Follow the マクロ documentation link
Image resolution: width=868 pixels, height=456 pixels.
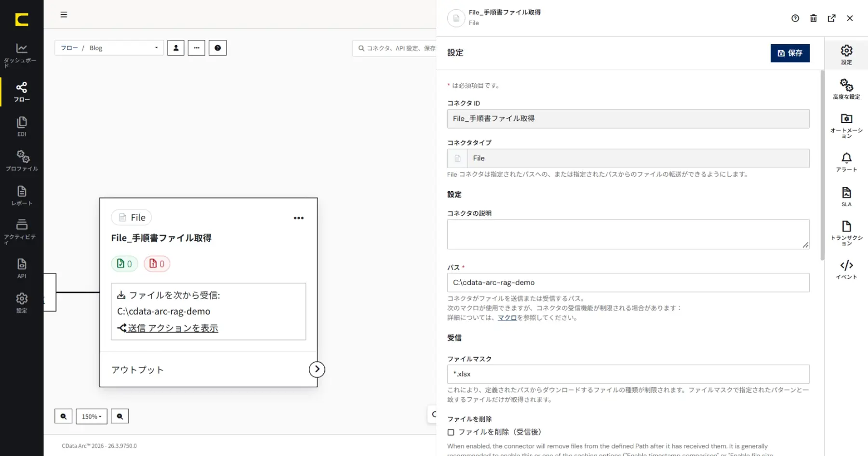[507, 318]
